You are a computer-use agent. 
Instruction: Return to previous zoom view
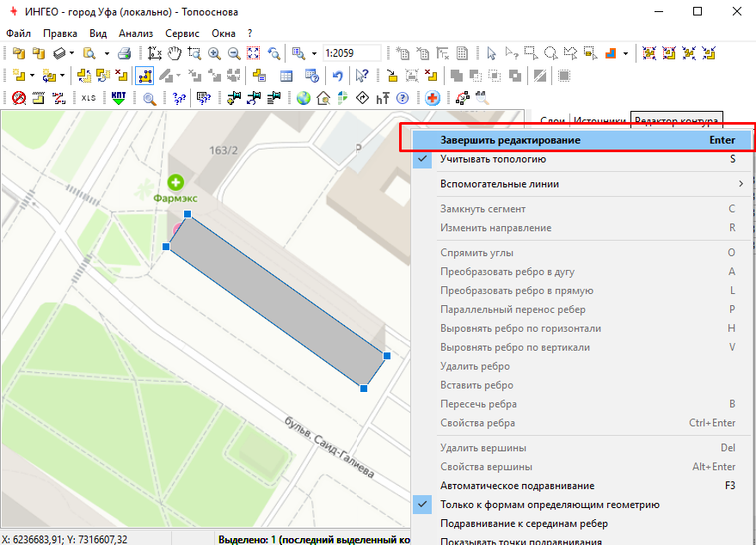274,53
